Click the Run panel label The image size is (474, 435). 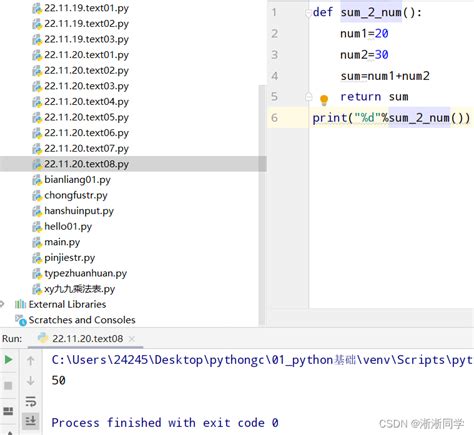click(12, 339)
